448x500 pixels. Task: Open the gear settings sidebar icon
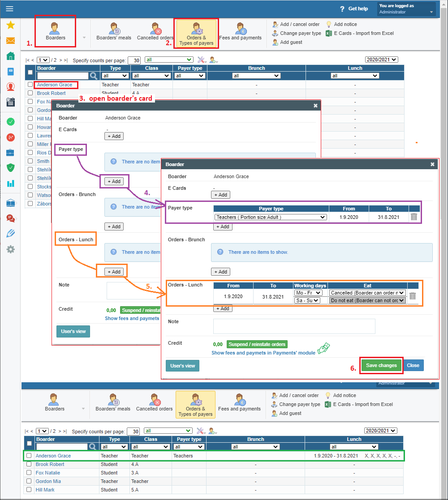[11, 249]
